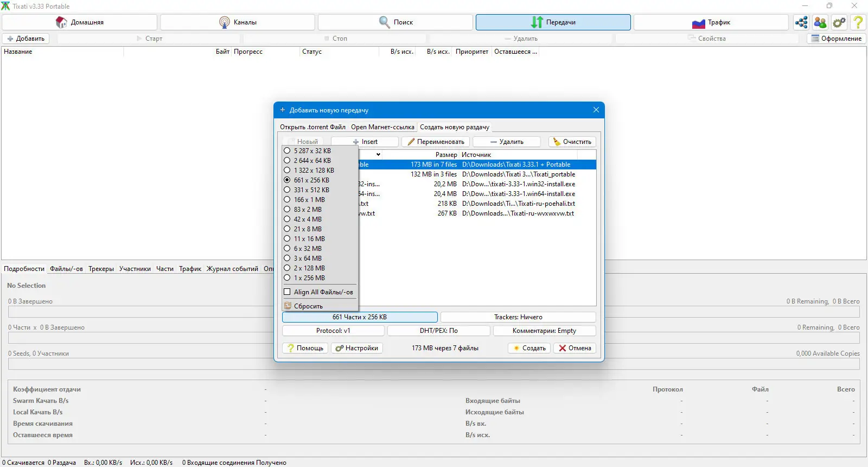Click the yellow question mark help icon

[x=858, y=22]
